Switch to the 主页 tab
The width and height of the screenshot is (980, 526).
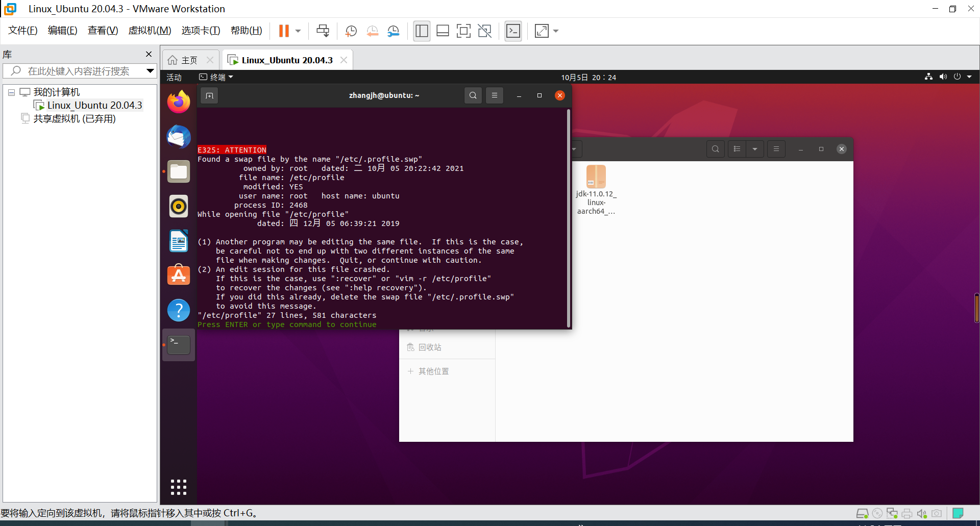187,60
